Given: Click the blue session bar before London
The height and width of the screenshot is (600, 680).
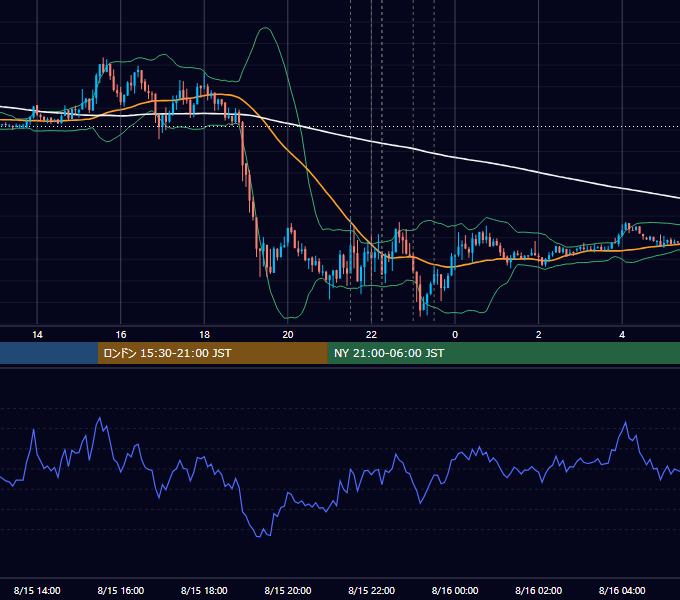Looking at the screenshot, I should (49, 353).
